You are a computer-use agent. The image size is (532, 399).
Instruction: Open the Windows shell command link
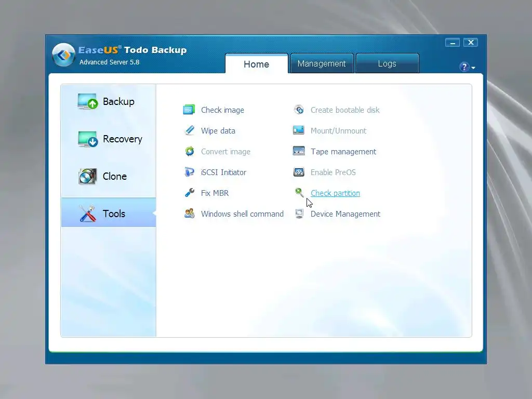pos(242,214)
